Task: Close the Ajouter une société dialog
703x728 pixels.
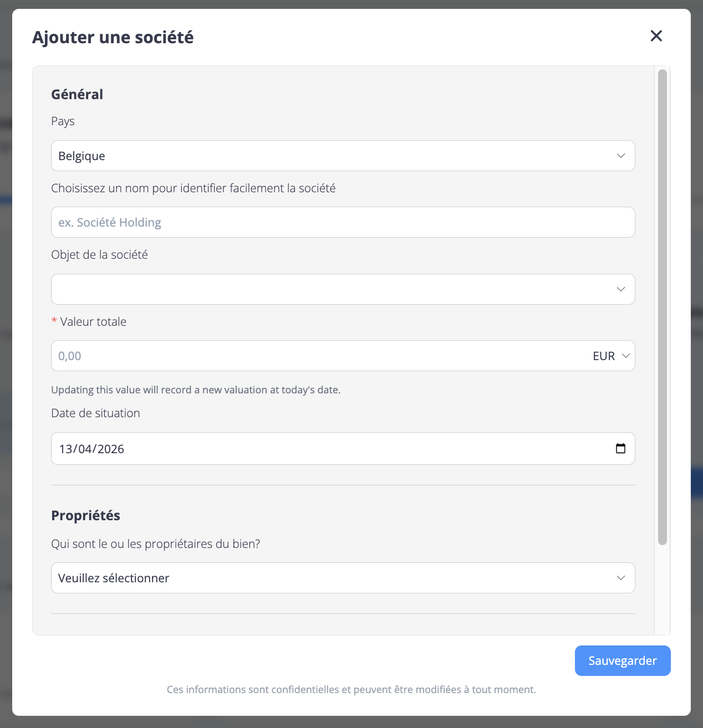Action: point(656,36)
